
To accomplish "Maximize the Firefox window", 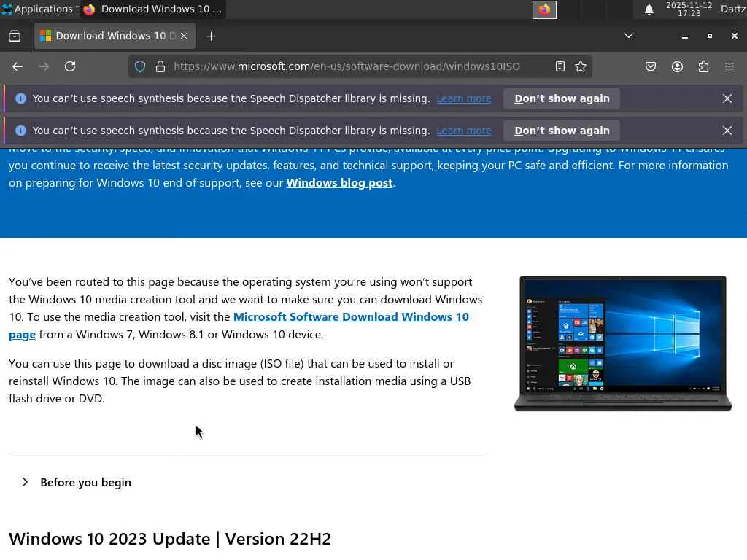I will [709, 36].
